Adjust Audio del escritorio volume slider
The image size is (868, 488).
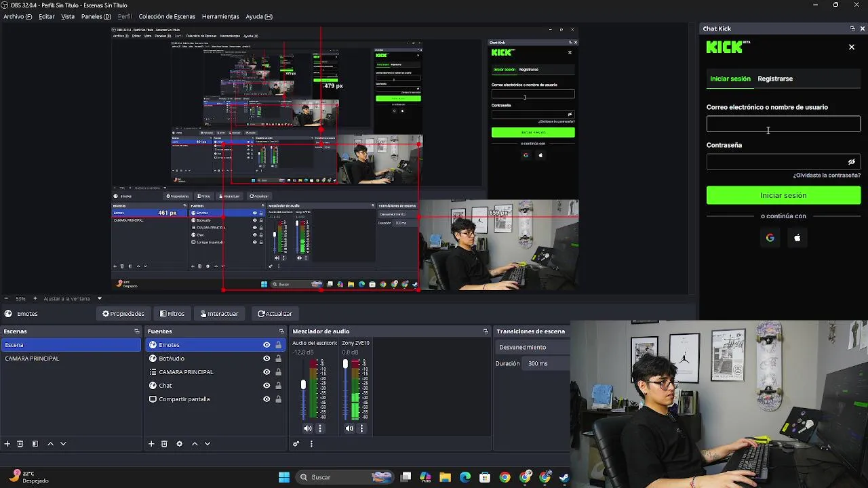[303, 385]
